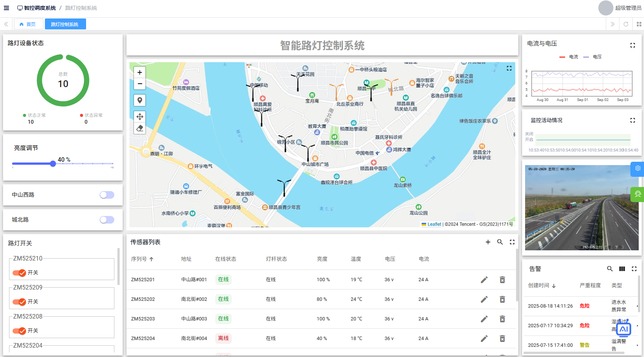The height and width of the screenshot is (357, 644).
Task: Open 告警 column selection
Action: click(x=622, y=269)
